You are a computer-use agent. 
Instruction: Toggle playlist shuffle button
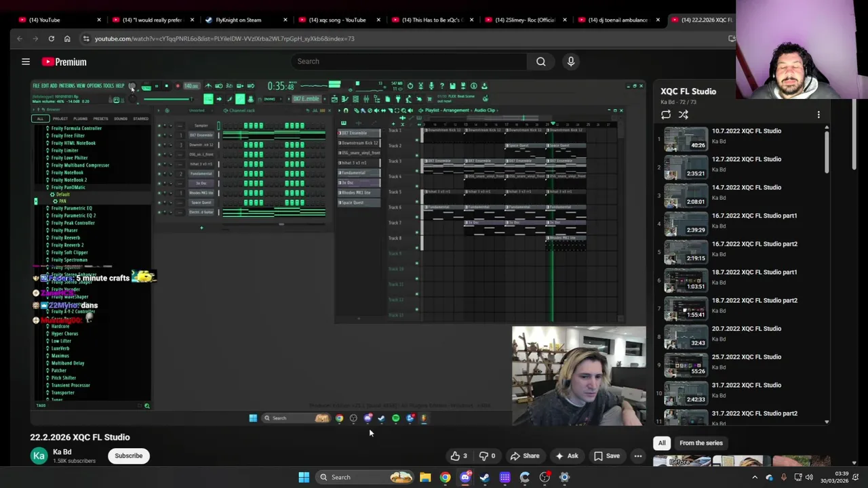click(x=684, y=115)
